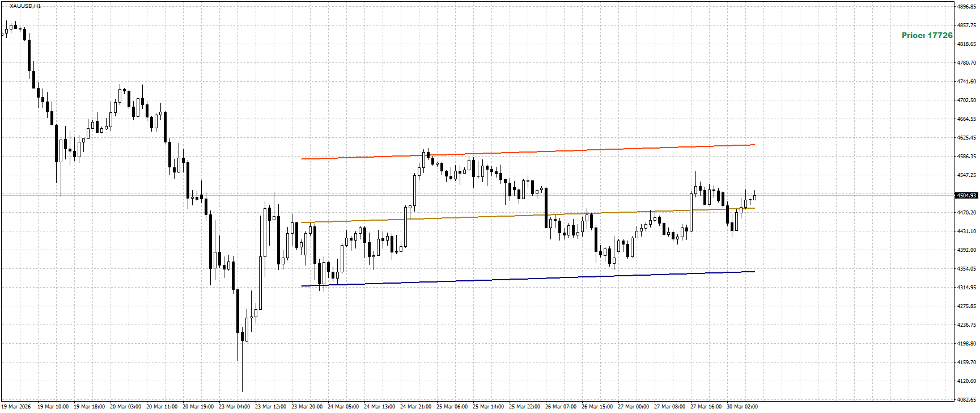Click the red upper channel trendline
The width and height of the screenshot is (980, 413).
tap(528, 151)
